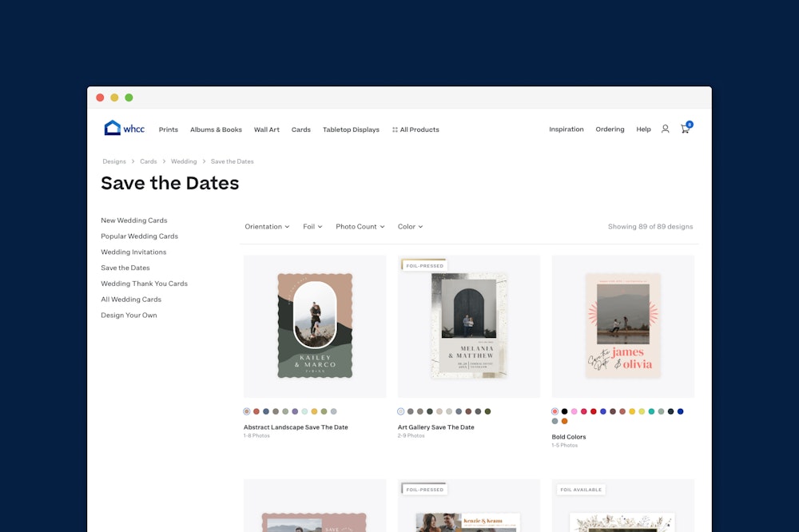Open All Wedding Cards sidebar link
Image resolution: width=799 pixels, height=532 pixels.
[131, 299]
